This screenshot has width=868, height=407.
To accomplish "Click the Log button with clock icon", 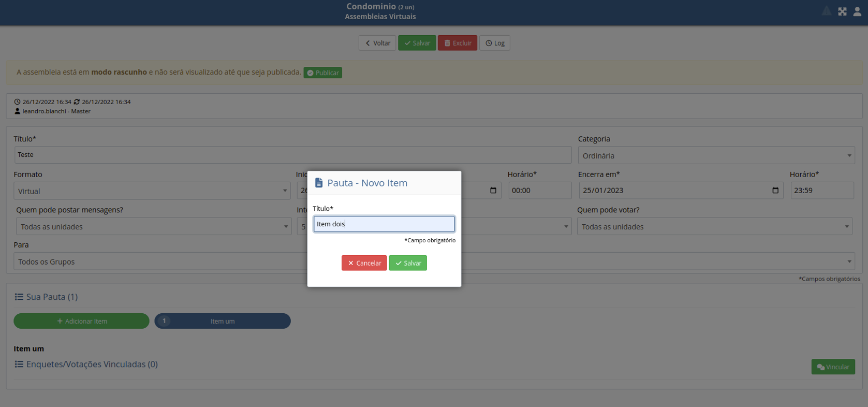I will tap(494, 43).
